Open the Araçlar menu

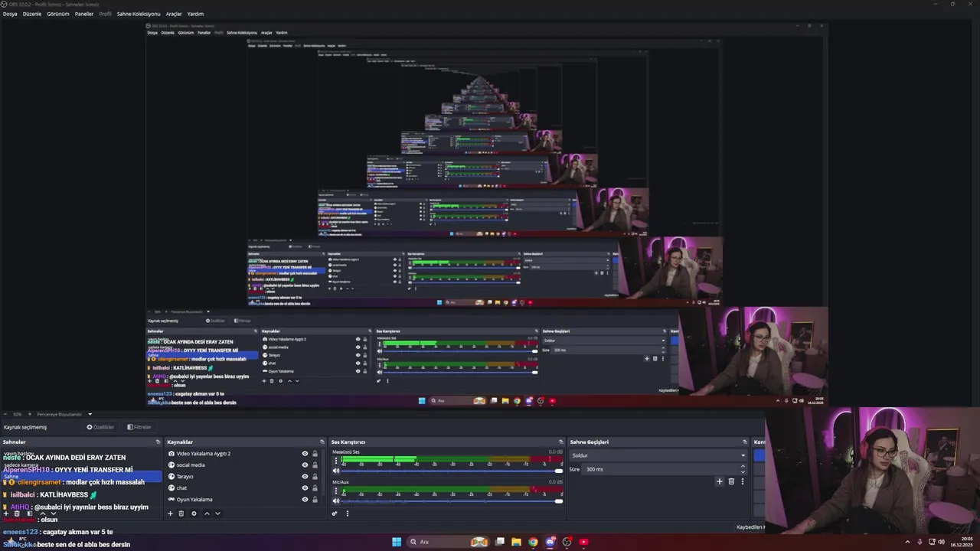(x=174, y=14)
